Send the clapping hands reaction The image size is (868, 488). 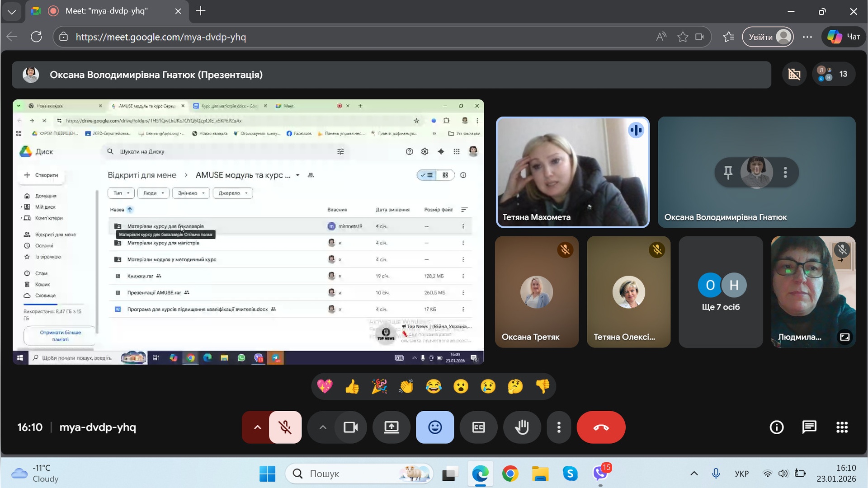coord(406,386)
